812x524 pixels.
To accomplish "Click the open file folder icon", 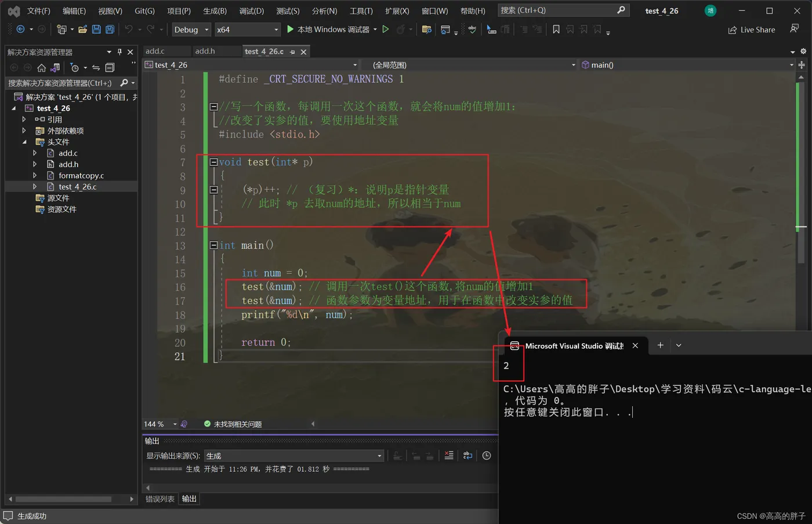I will click(82, 29).
